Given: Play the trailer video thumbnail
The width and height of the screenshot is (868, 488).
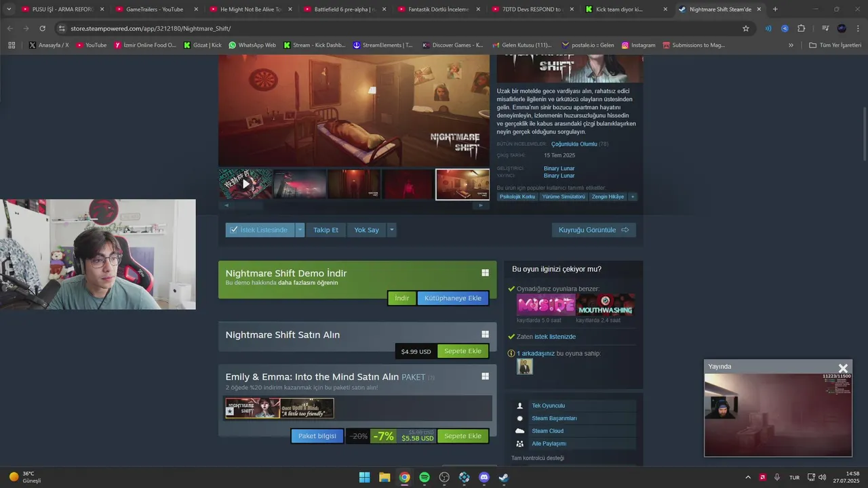Looking at the screenshot, I should click(245, 184).
